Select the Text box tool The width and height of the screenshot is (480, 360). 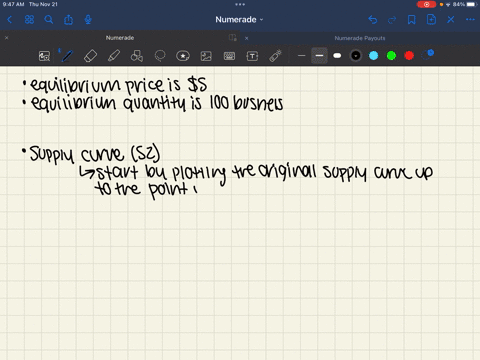click(252, 56)
